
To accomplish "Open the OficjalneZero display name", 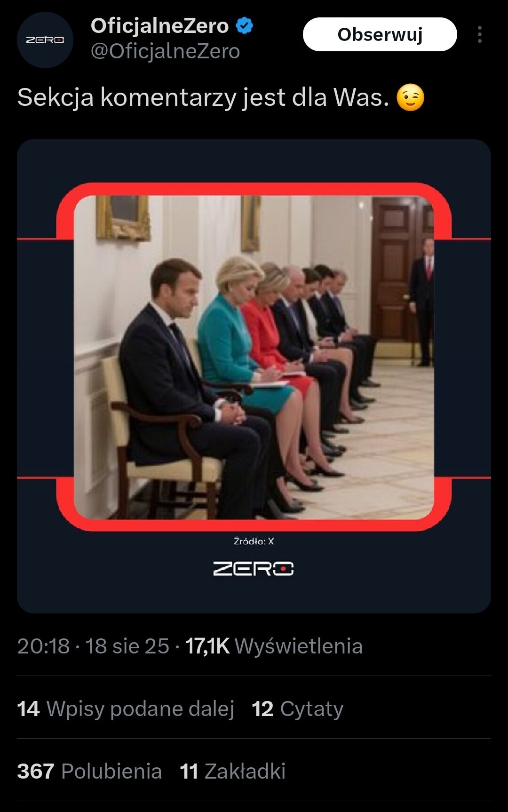I will [x=159, y=25].
